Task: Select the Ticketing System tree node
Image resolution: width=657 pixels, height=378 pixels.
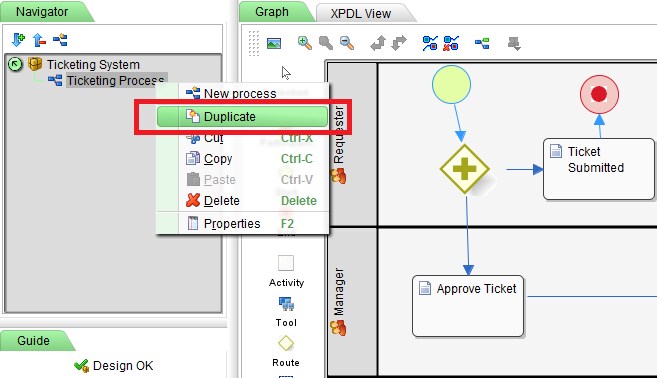Action: 93,65
